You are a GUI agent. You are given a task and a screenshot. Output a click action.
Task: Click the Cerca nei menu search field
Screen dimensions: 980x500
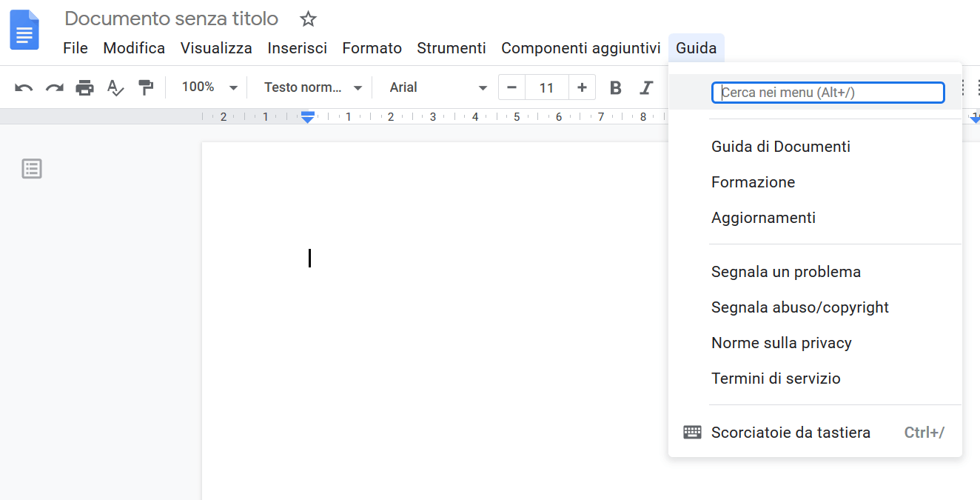pyautogui.click(x=828, y=93)
